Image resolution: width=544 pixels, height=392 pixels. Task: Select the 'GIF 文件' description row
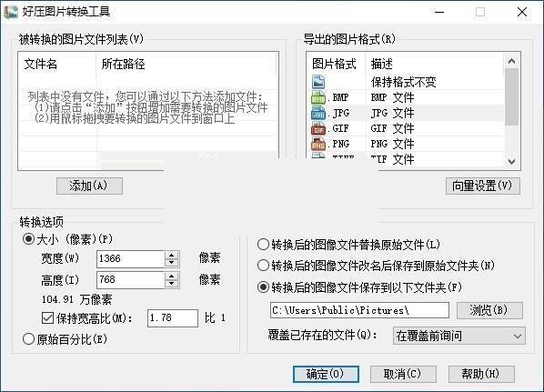[392, 129]
